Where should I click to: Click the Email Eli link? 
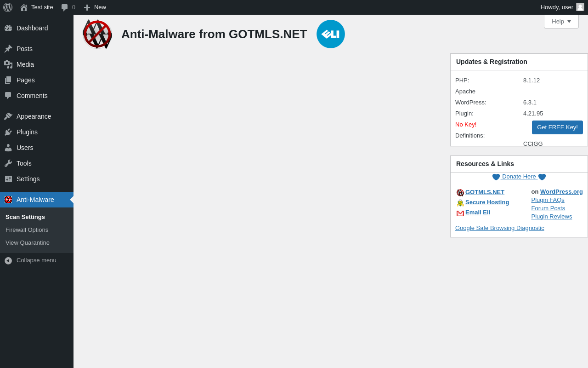coord(478,213)
